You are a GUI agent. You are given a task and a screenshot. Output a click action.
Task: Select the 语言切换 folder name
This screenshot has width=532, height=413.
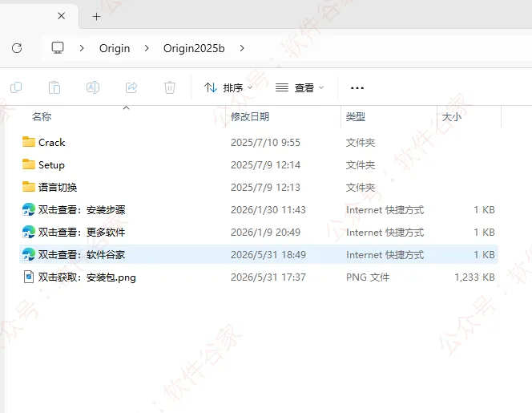coord(58,187)
